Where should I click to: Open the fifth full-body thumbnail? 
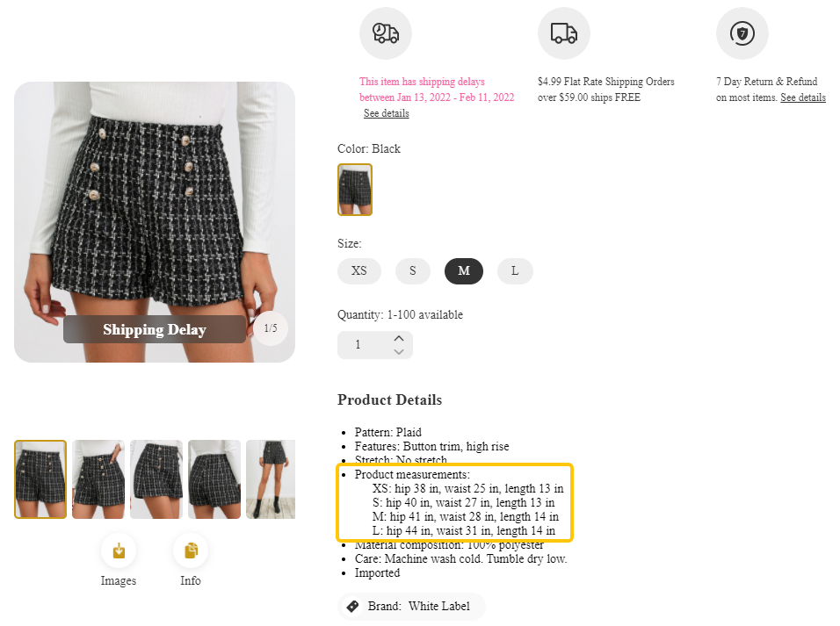pyautogui.click(x=270, y=479)
